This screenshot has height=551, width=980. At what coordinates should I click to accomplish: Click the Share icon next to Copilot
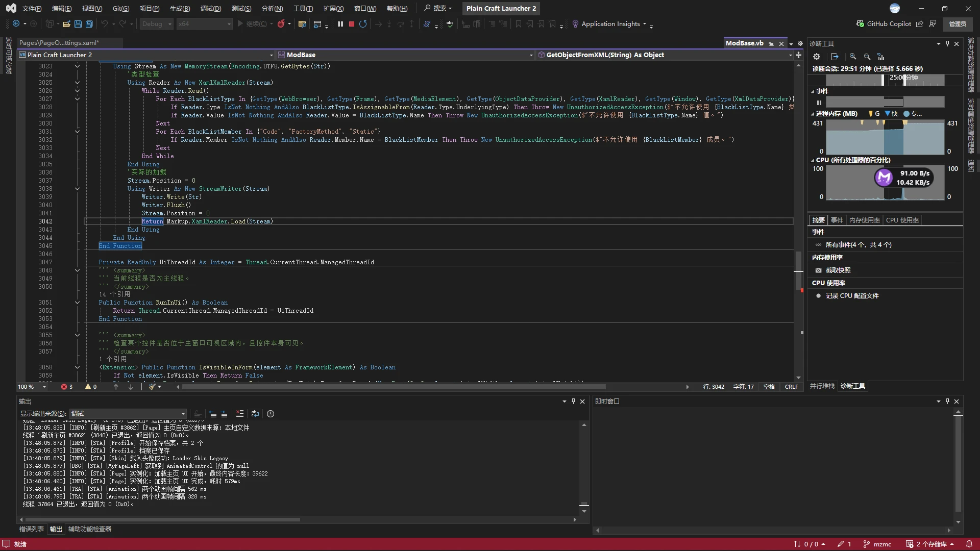[x=919, y=24]
